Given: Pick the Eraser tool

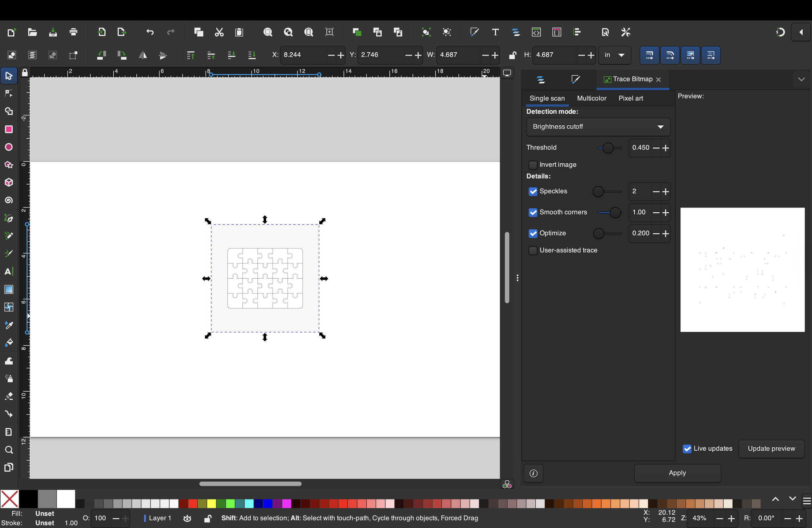Looking at the screenshot, I should coord(9,396).
